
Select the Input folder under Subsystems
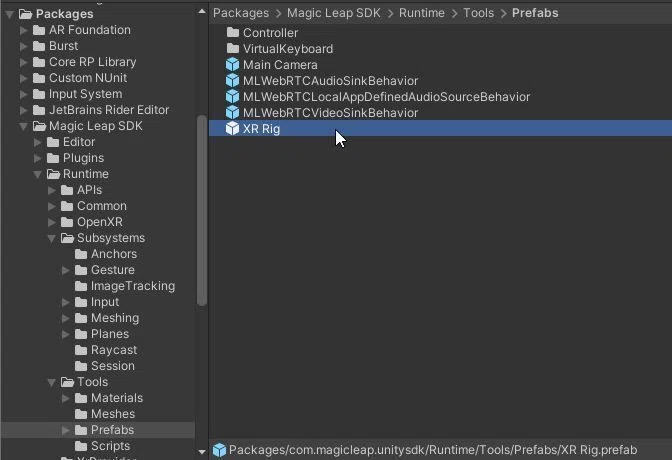point(105,302)
